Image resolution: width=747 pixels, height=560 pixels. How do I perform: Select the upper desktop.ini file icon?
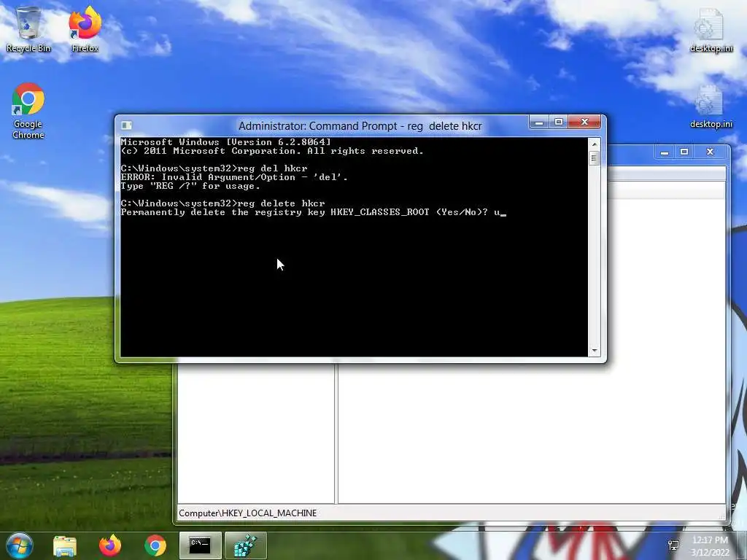tap(711, 29)
